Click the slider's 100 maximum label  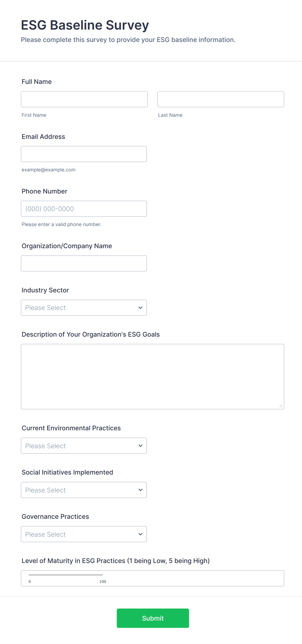click(103, 582)
